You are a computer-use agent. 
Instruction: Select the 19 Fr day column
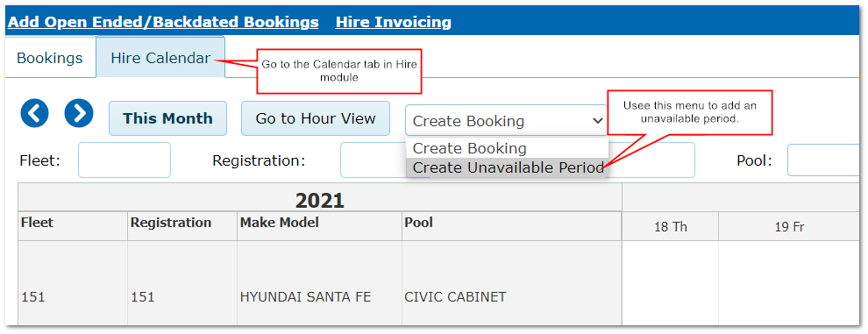pos(789,226)
